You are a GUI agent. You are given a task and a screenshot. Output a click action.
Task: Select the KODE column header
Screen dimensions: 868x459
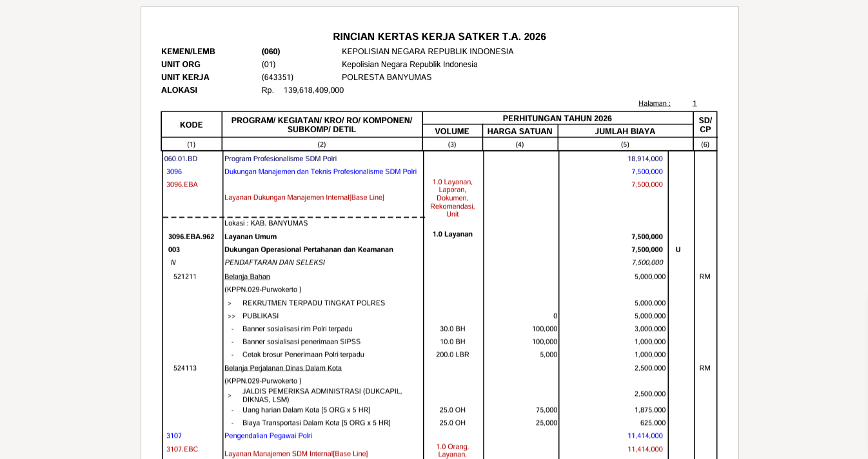tap(192, 125)
